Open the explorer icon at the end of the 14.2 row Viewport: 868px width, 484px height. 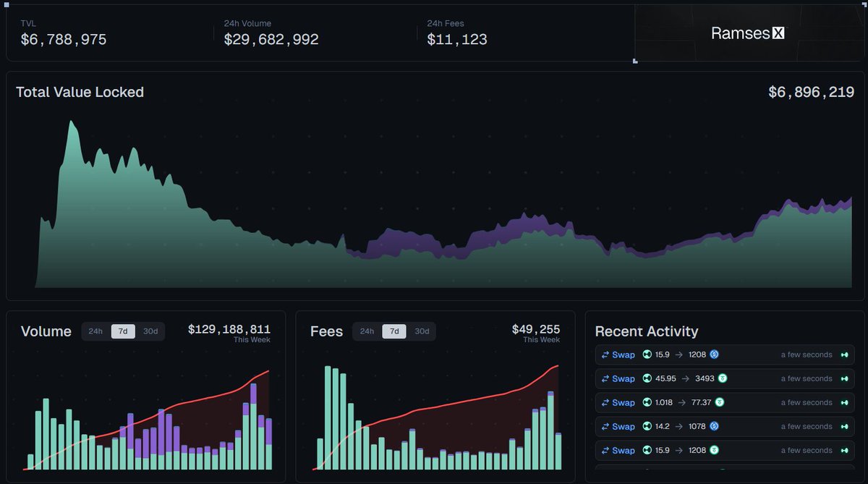tap(845, 426)
